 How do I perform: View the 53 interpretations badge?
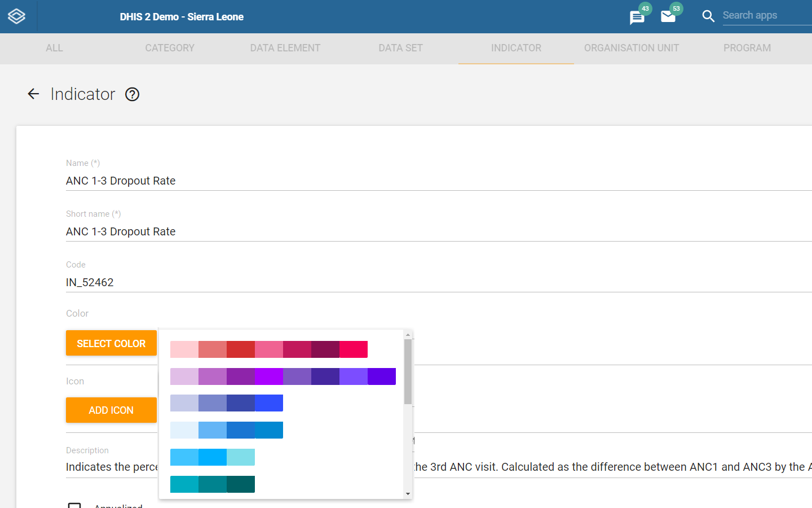[676, 8]
